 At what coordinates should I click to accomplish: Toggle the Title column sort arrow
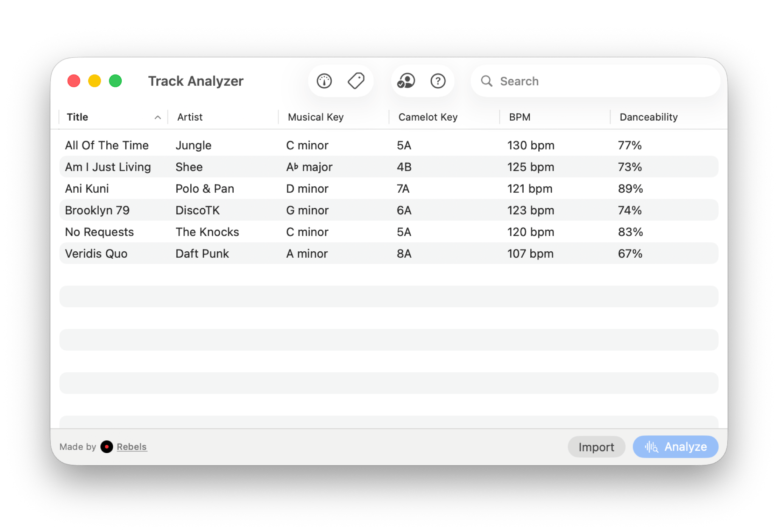(x=158, y=117)
